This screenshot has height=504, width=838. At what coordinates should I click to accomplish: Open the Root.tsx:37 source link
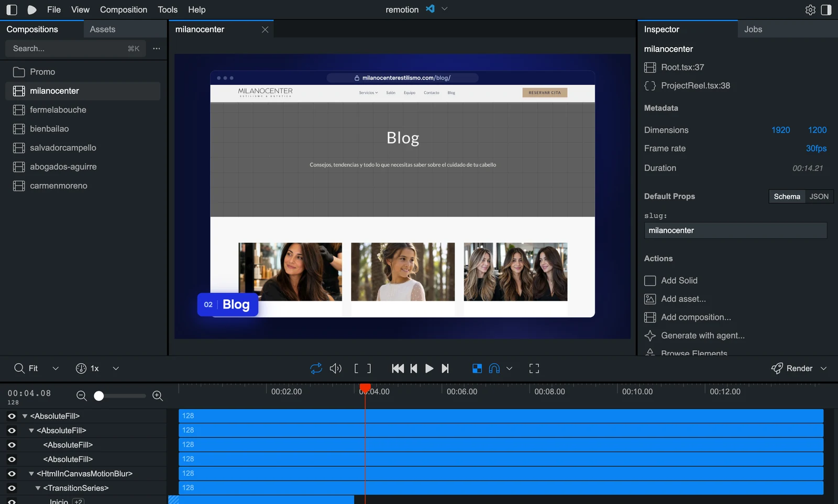click(x=682, y=67)
